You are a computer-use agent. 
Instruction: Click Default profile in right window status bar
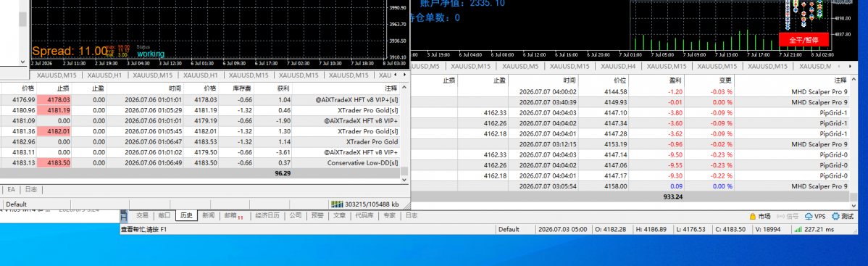509,229
